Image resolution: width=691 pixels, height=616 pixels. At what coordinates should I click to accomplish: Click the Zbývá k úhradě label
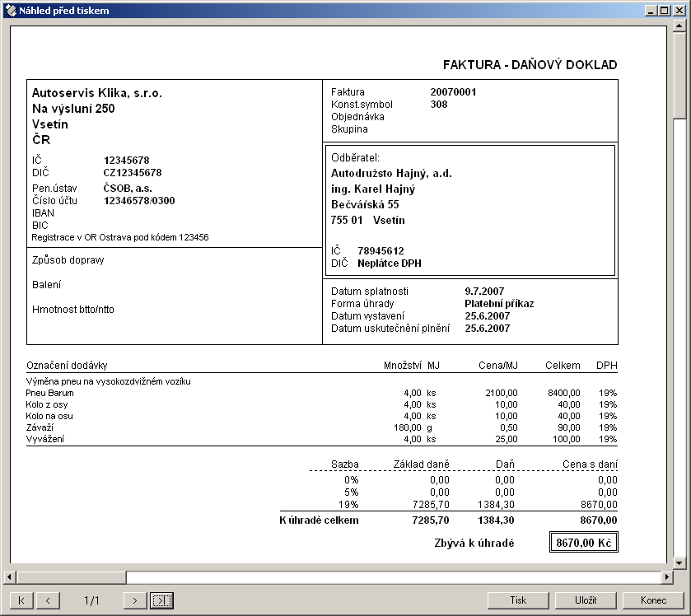(474, 543)
